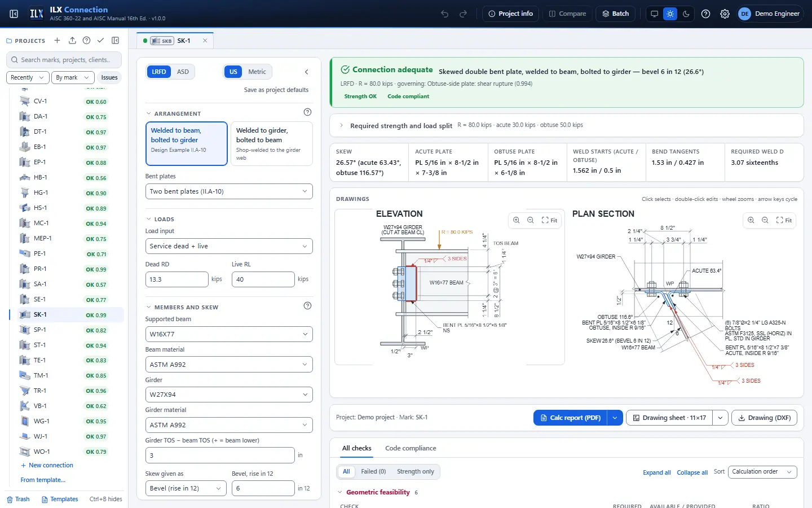Click the help icon in Projects header
Screen dimensions: 812x508
(86, 41)
